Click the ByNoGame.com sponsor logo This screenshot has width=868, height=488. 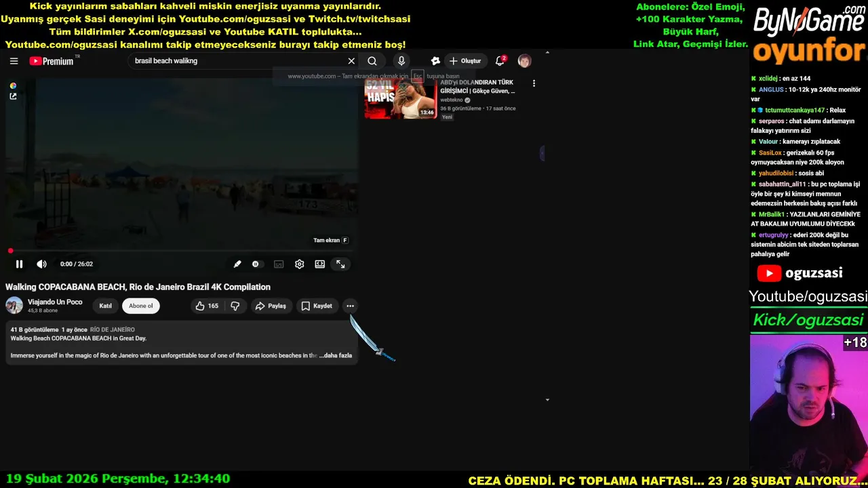pos(809,22)
